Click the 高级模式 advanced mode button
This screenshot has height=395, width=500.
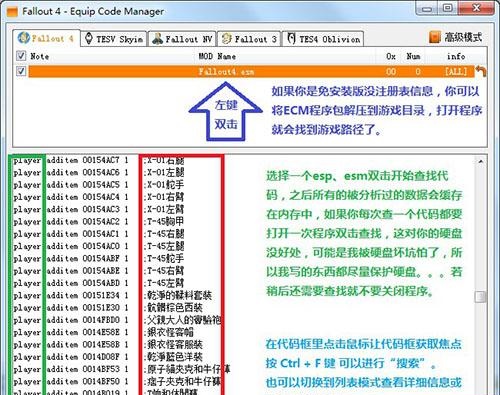tap(455, 37)
